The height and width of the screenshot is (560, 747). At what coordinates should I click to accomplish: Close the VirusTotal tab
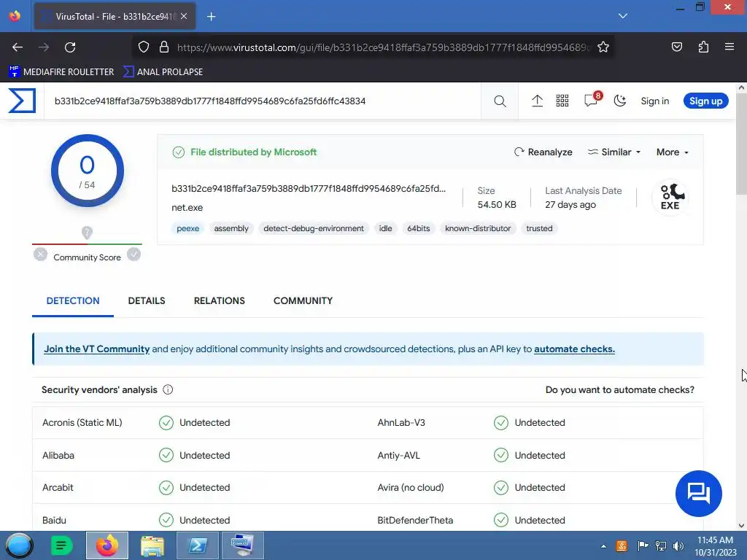point(184,17)
